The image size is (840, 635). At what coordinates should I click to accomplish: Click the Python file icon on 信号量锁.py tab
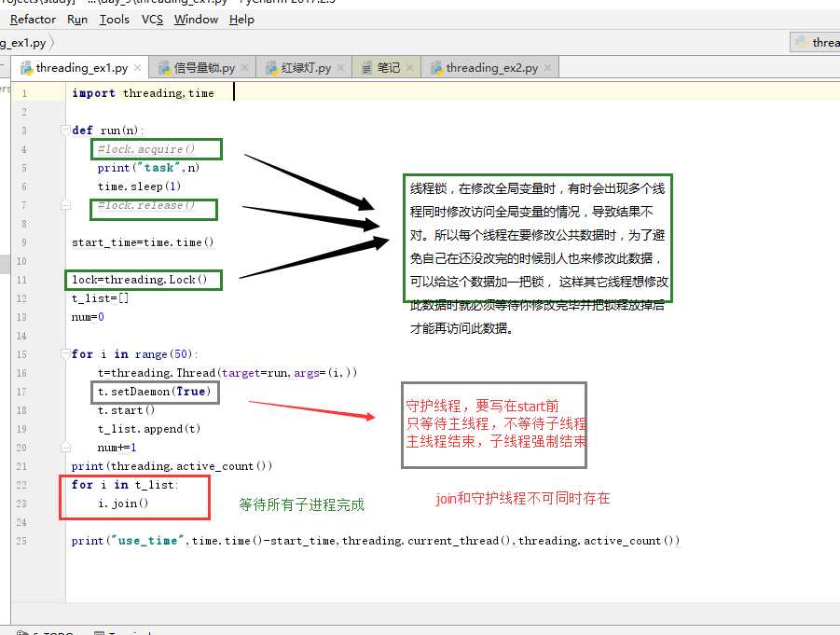click(x=164, y=68)
